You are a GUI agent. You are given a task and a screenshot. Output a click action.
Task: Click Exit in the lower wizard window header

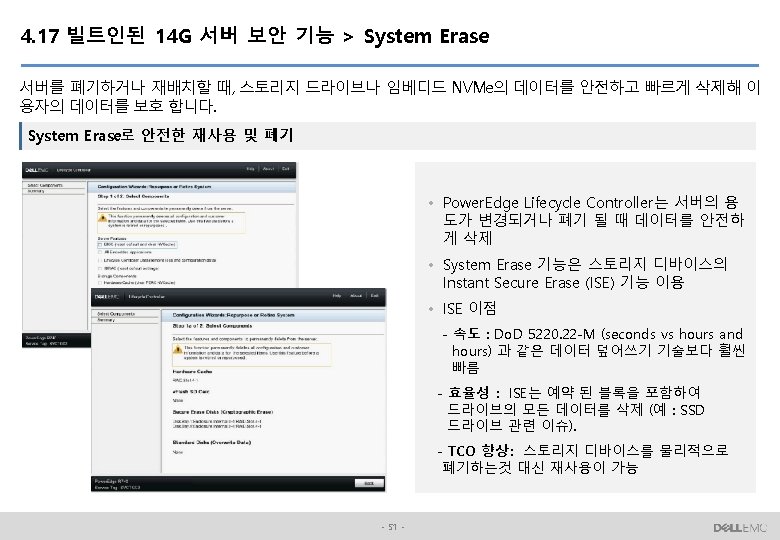coord(375,296)
